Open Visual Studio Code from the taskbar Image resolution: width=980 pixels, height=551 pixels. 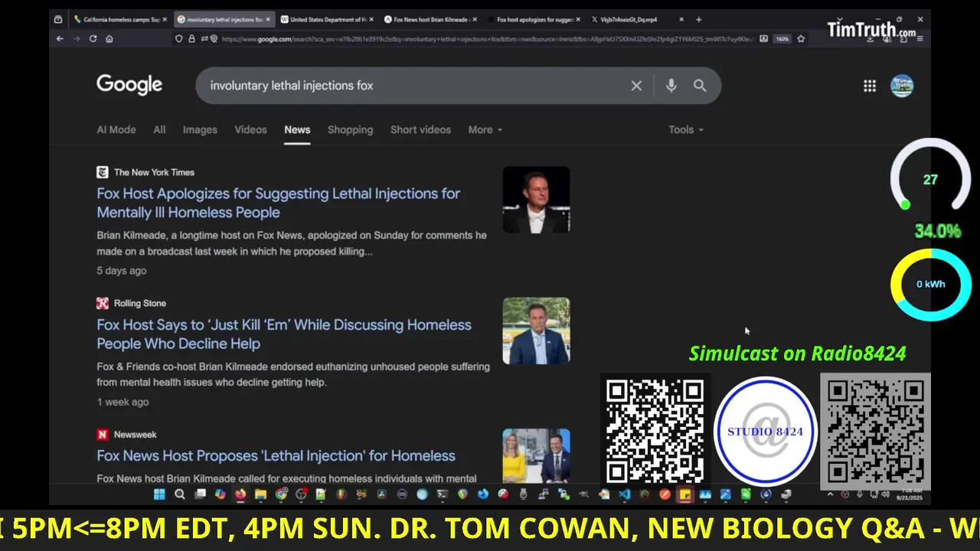click(624, 494)
